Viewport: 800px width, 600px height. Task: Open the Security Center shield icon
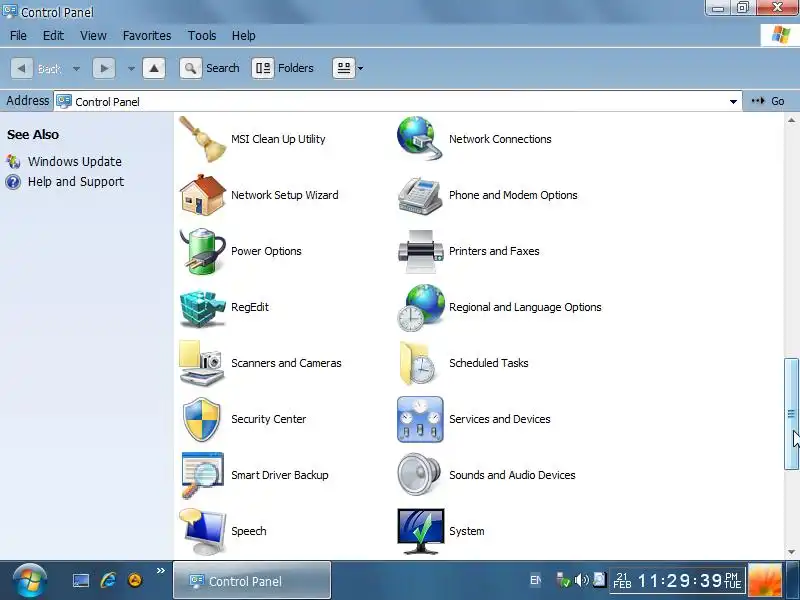click(202, 419)
